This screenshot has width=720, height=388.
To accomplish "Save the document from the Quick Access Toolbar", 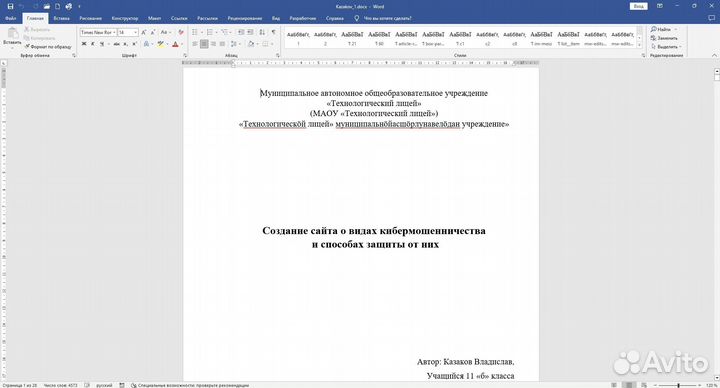I will [x=10, y=6].
